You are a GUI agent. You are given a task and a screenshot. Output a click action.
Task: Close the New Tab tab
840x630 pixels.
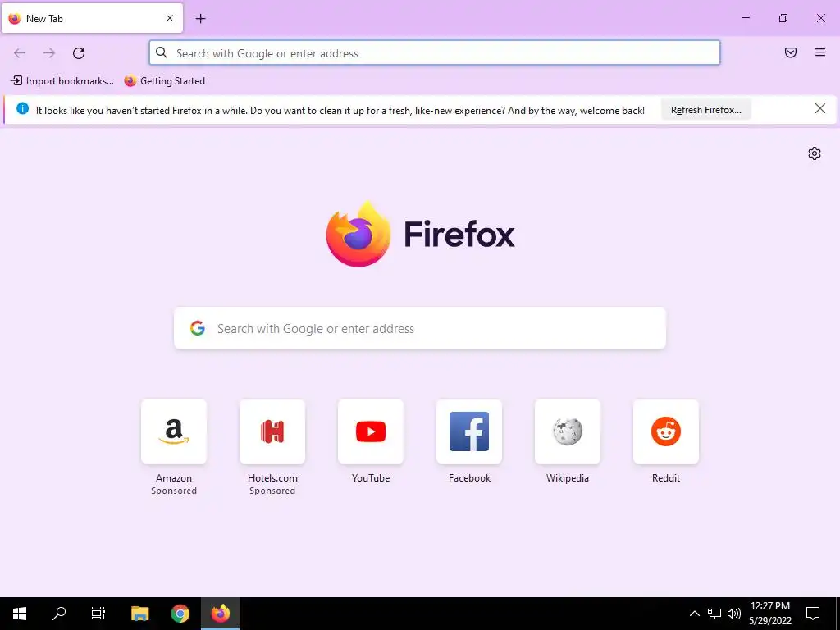pos(170,18)
